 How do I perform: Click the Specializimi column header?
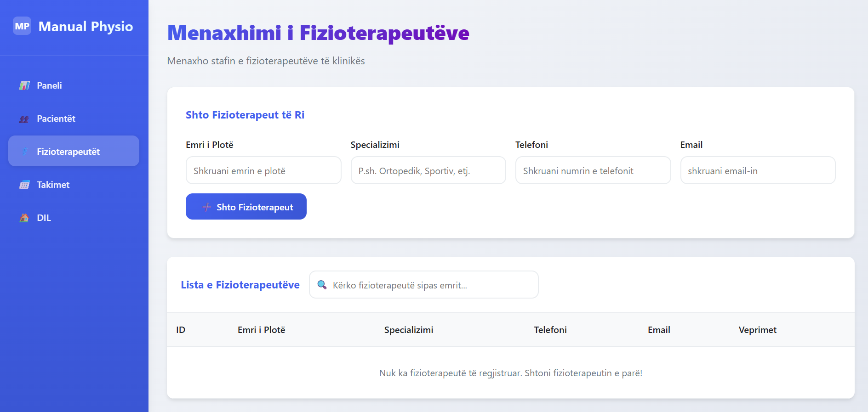(x=408, y=330)
